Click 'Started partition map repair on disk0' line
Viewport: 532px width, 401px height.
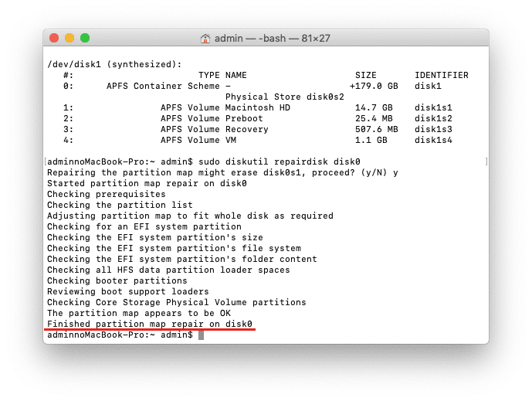coord(147,183)
